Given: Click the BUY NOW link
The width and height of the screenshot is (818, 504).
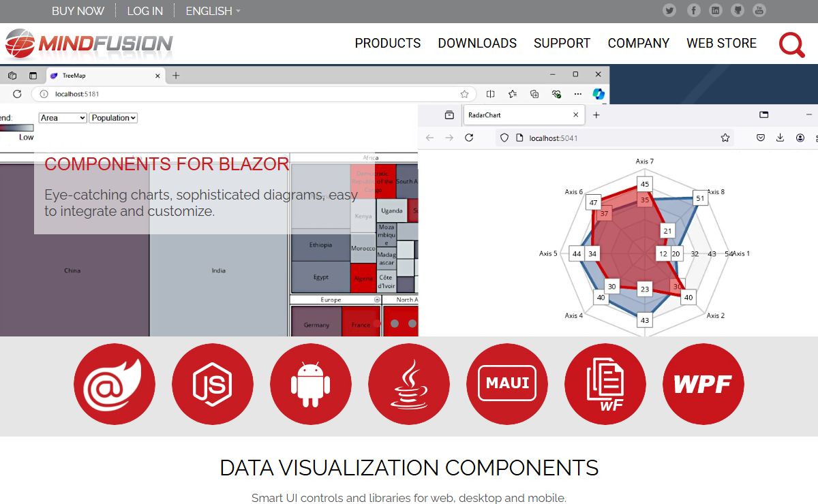Looking at the screenshot, I should pyautogui.click(x=78, y=11).
